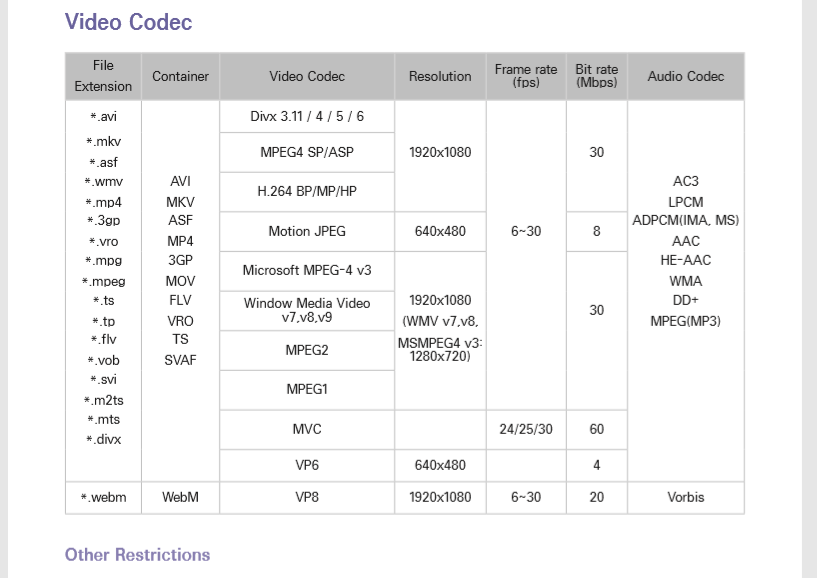Click the MPEG4 SP/ASP codec cell

click(x=307, y=153)
